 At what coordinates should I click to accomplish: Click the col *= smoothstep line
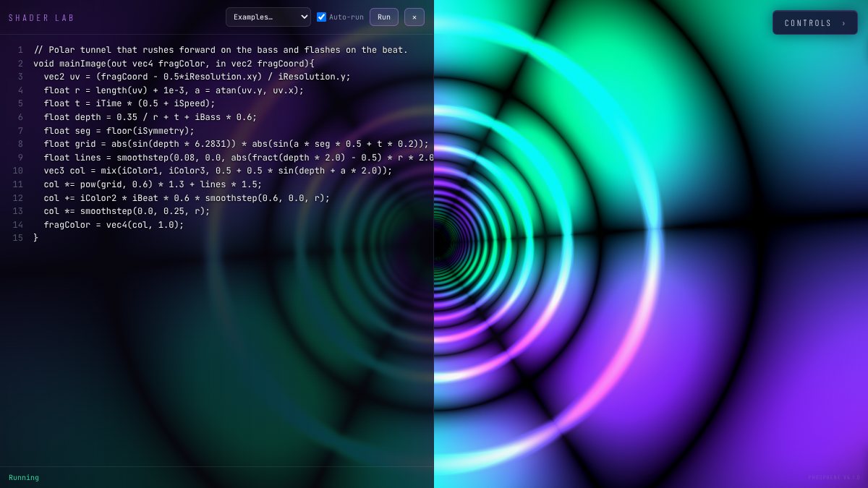pos(127,211)
